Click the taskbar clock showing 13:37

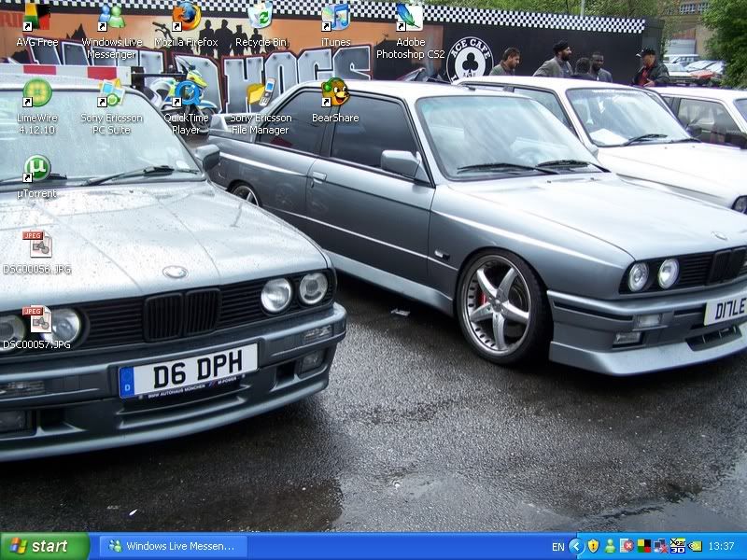[722, 546]
